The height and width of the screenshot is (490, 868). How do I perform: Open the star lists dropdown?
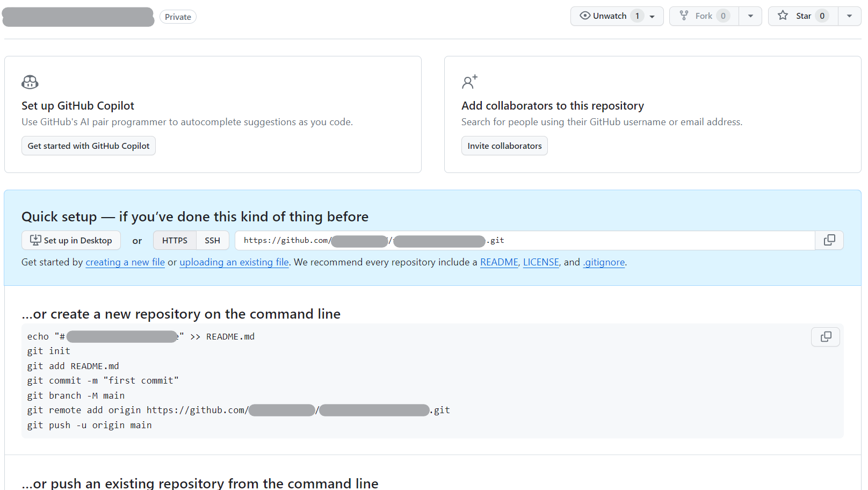(849, 16)
